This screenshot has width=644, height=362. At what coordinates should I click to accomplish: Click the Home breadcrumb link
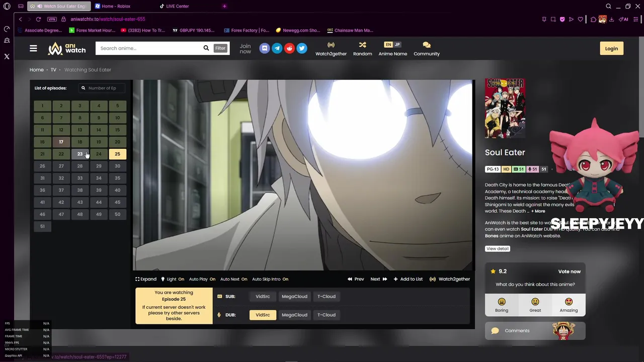(36, 70)
